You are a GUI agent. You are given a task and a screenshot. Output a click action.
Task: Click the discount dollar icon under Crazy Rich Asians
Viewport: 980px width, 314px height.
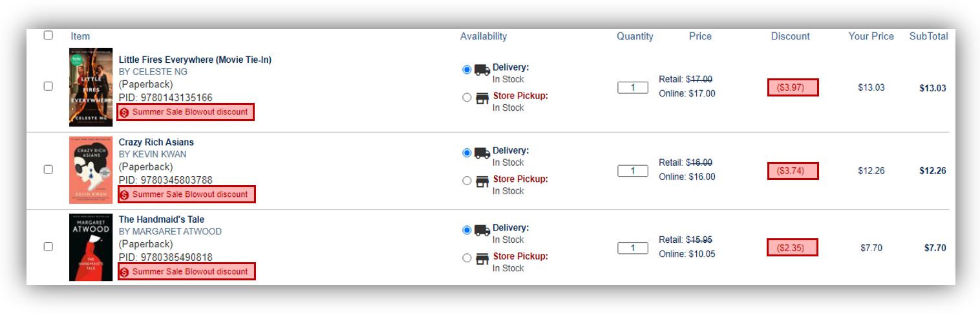point(125,195)
